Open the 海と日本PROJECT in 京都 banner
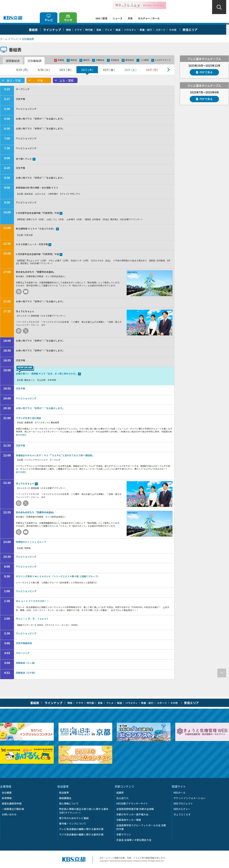The image size is (229, 868). pos(85,732)
